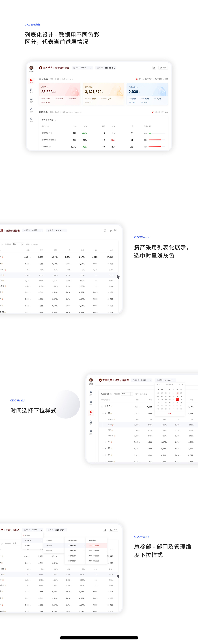Open 部门 dropdown in gray-row table mockup

(x=33, y=230)
